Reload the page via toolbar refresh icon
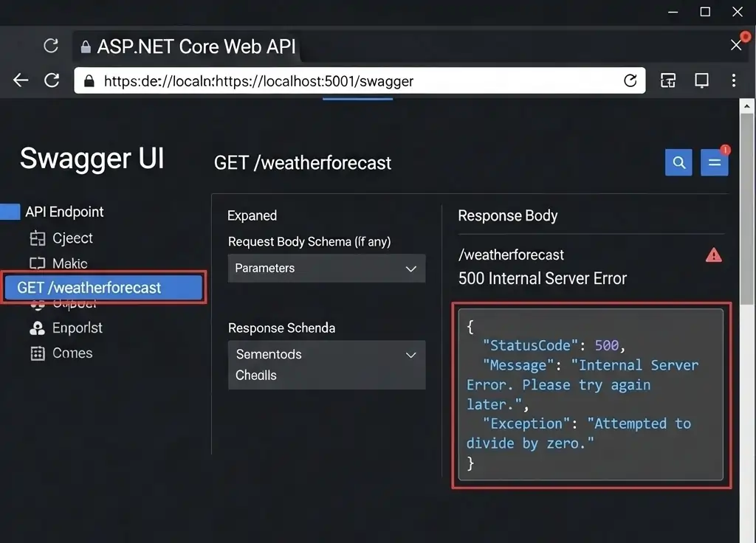The height and width of the screenshot is (543, 756). tap(52, 80)
